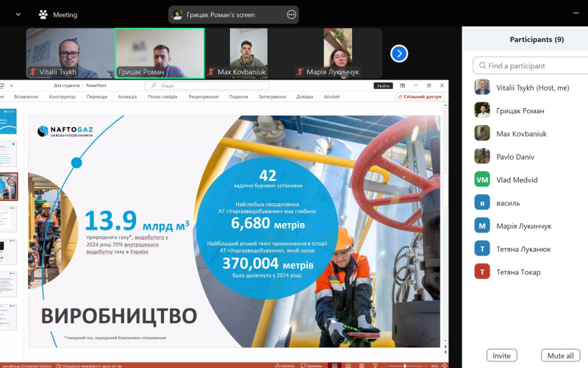The image size is (588, 368).
Task: Select Марія Лукинчук video thumbnail
Action: coord(338,53)
